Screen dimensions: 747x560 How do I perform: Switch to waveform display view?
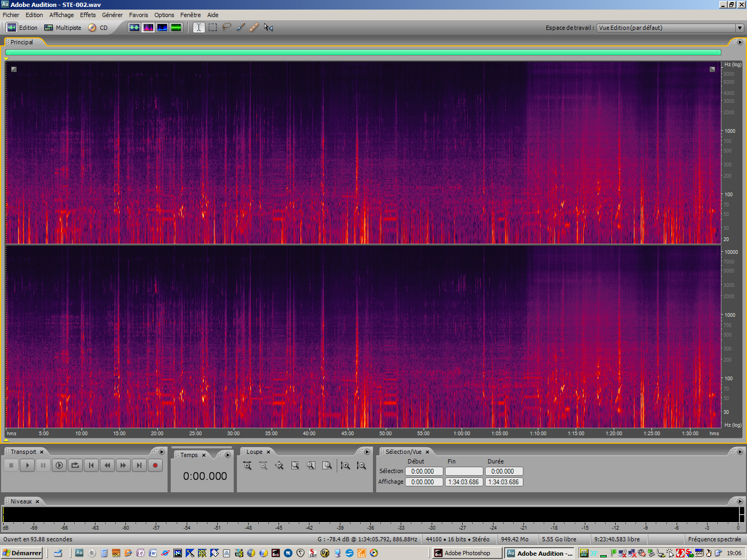click(134, 27)
